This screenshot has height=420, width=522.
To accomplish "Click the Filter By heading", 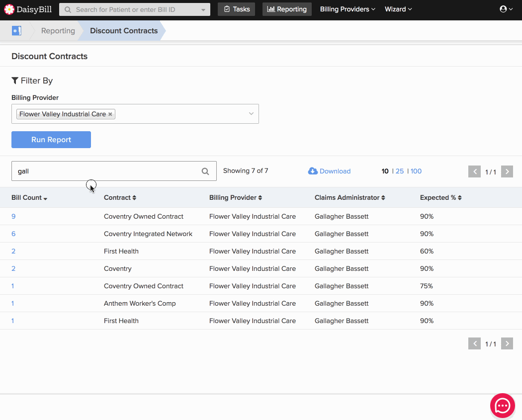I will [x=32, y=81].
